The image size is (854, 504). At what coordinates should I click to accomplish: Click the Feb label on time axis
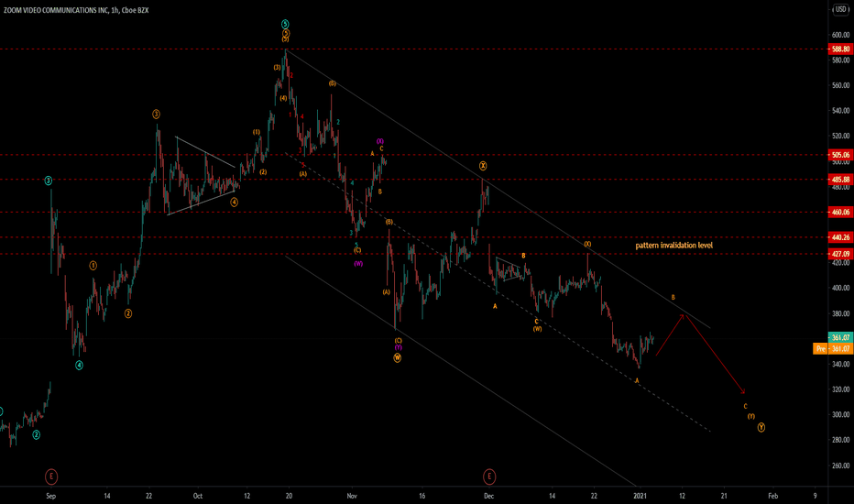coord(772,496)
